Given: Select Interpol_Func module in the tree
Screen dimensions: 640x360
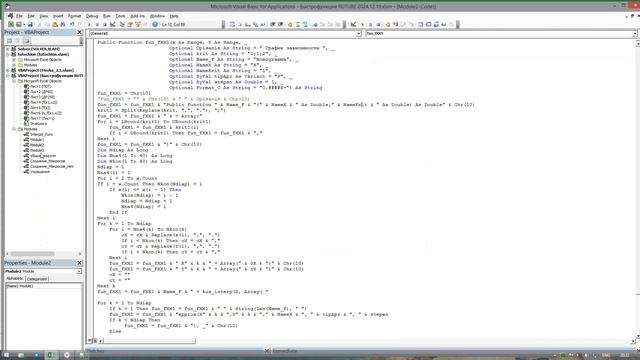Looking at the screenshot, I should (x=41, y=134).
